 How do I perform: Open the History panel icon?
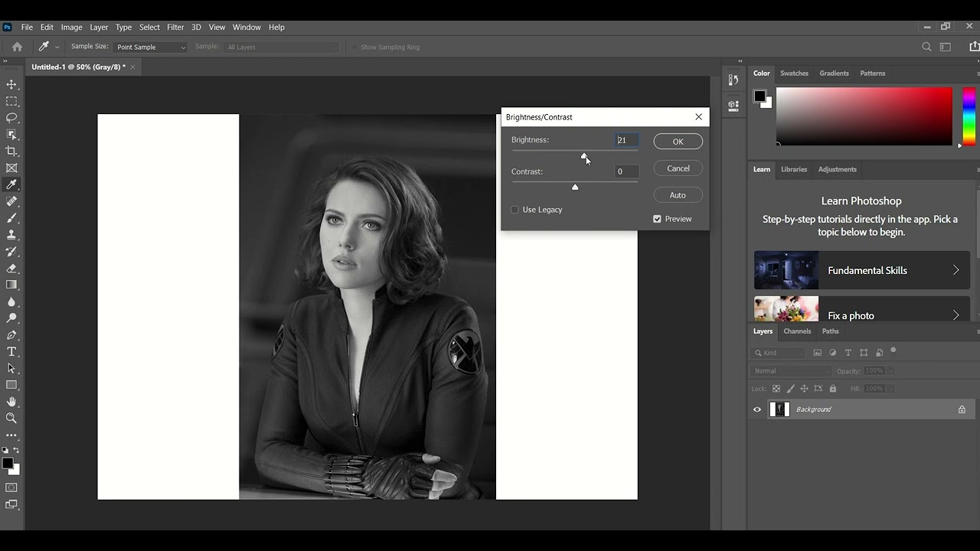(733, 80)
